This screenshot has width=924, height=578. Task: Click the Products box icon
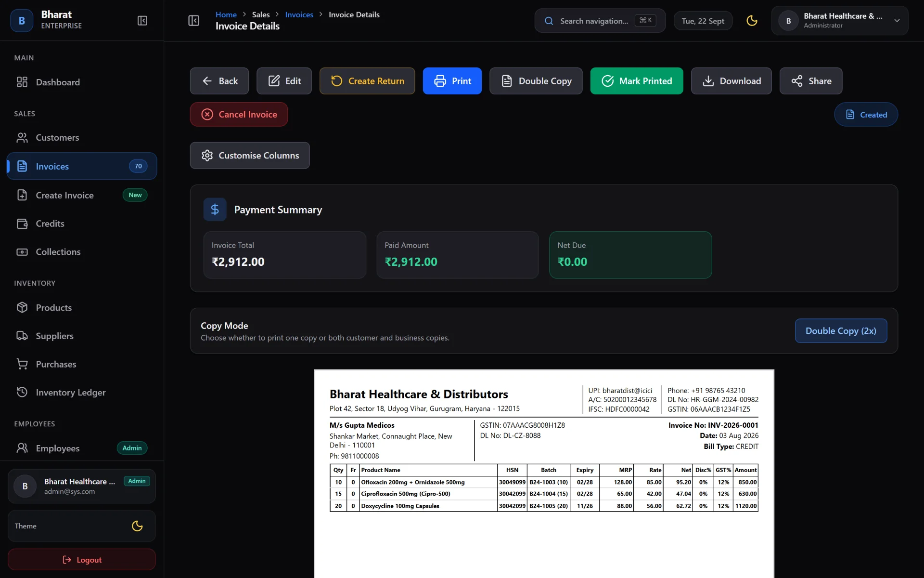pos(22,307)
